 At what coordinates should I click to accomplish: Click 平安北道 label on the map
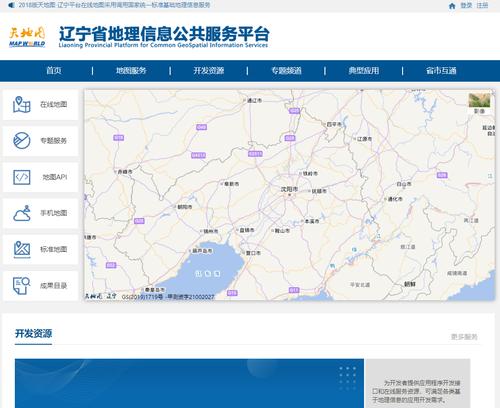pyautogui.click(x=360, y=285)
